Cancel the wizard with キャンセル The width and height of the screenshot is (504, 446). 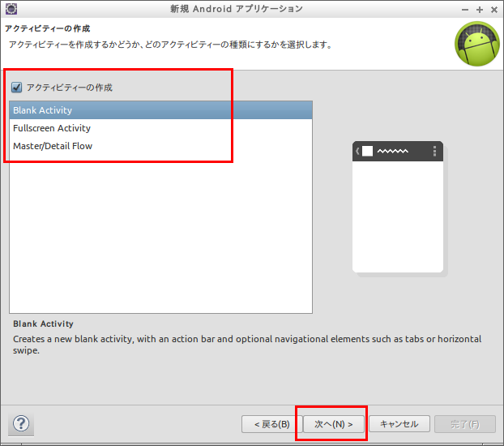coord(399,424)
